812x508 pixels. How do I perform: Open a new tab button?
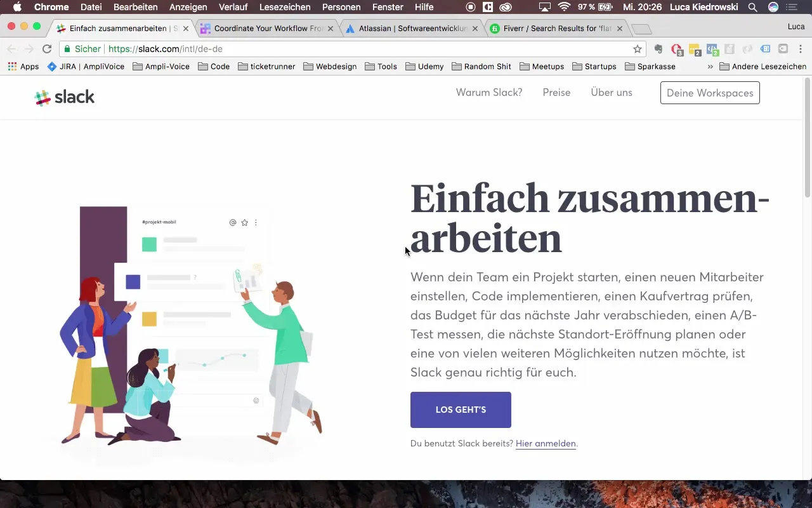tap(641, 29)
